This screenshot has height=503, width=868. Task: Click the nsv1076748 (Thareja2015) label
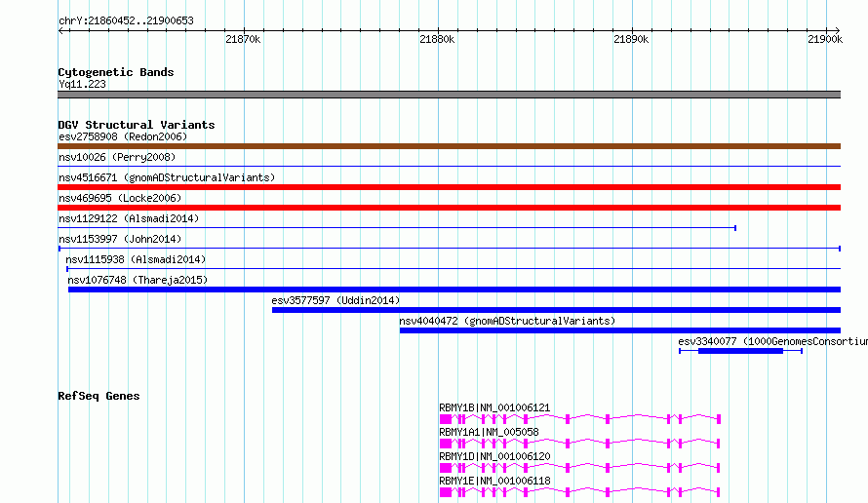[138, 280]
